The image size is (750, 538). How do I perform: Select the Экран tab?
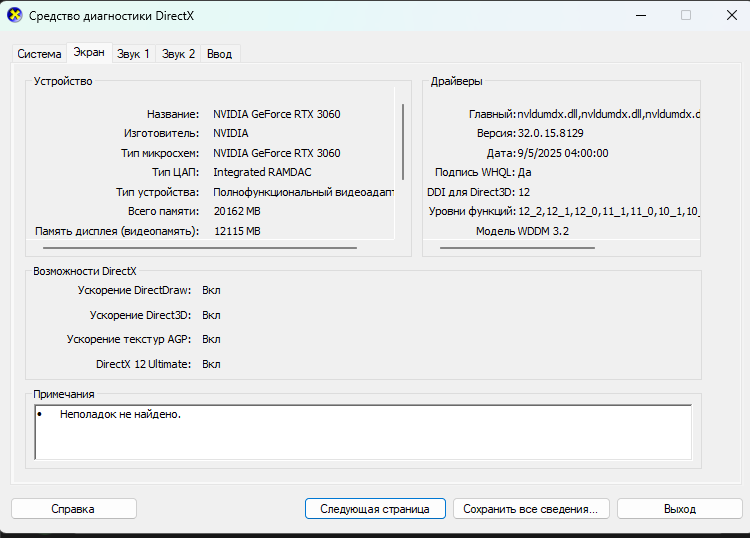point(89,52)
